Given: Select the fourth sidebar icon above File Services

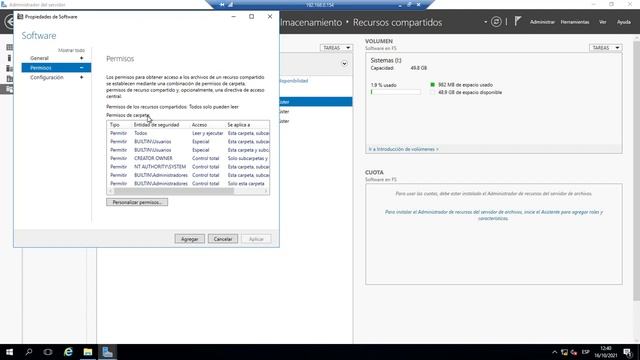Looking at the screenshot, I should coord(9,78).
